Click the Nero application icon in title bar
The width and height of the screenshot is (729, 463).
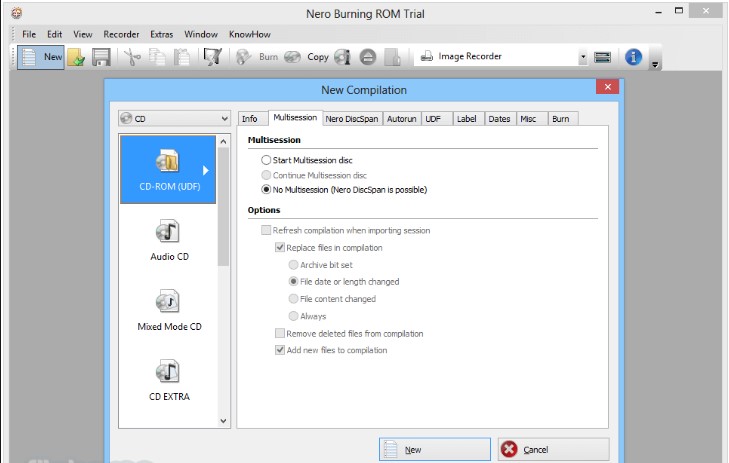[x=16, y=13]
